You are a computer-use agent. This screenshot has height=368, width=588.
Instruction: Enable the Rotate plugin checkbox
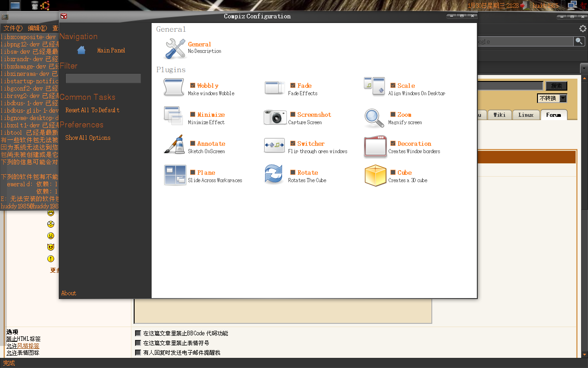(293, 172)
